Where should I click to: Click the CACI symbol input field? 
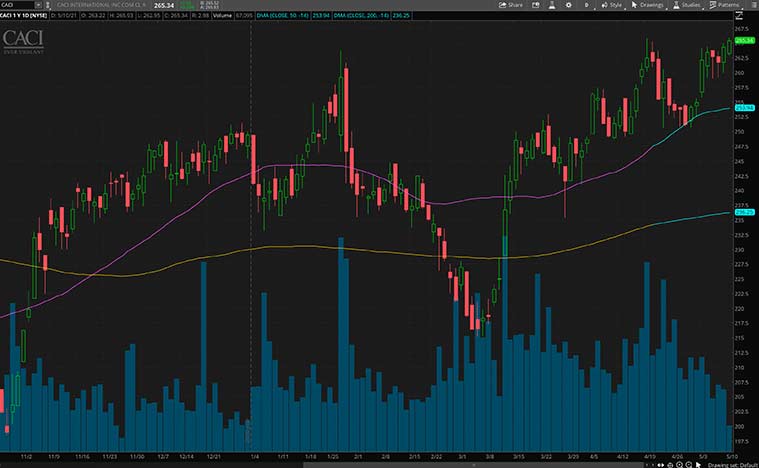pos(17,5)
